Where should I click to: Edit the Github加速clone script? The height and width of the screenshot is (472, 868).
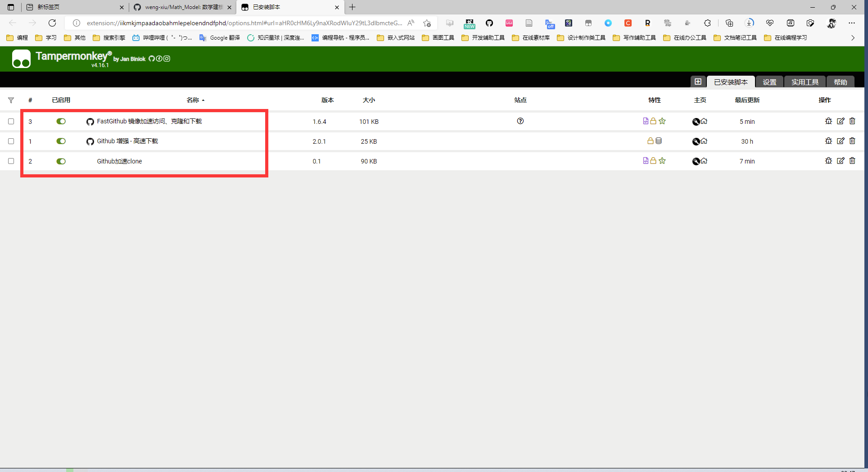pyautogui.click(x=841, y=161)
